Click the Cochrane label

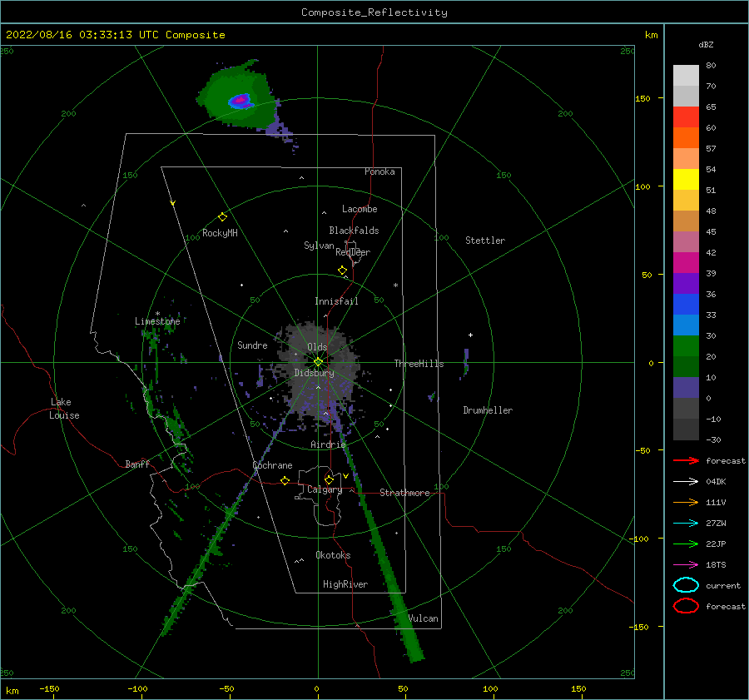pos(272,465)
